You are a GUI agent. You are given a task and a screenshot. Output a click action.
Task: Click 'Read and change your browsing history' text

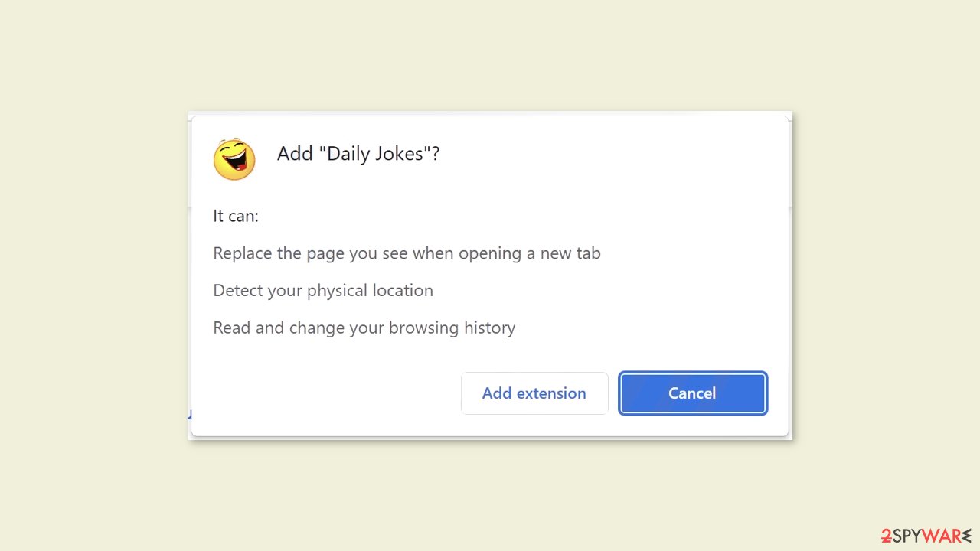364,328
